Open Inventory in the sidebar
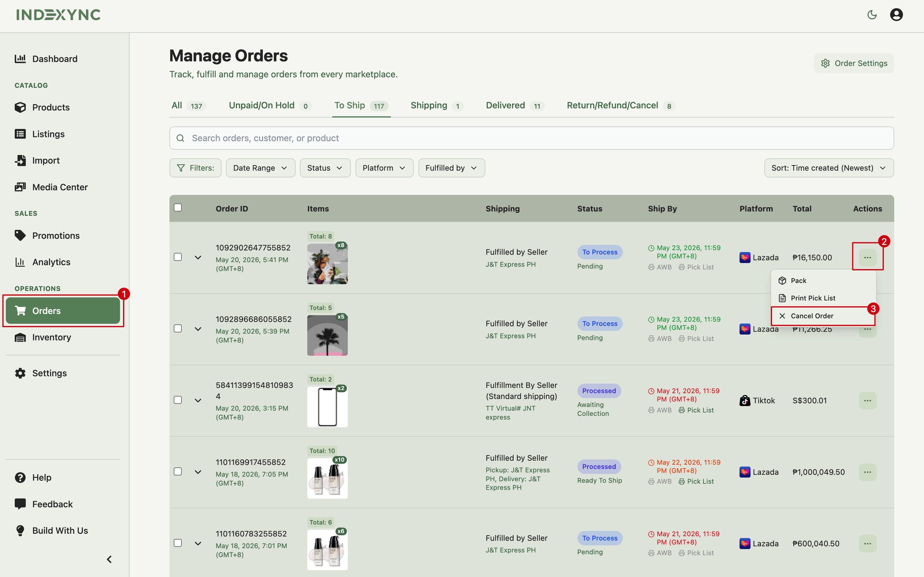924x577 pixels. (63, 337)
